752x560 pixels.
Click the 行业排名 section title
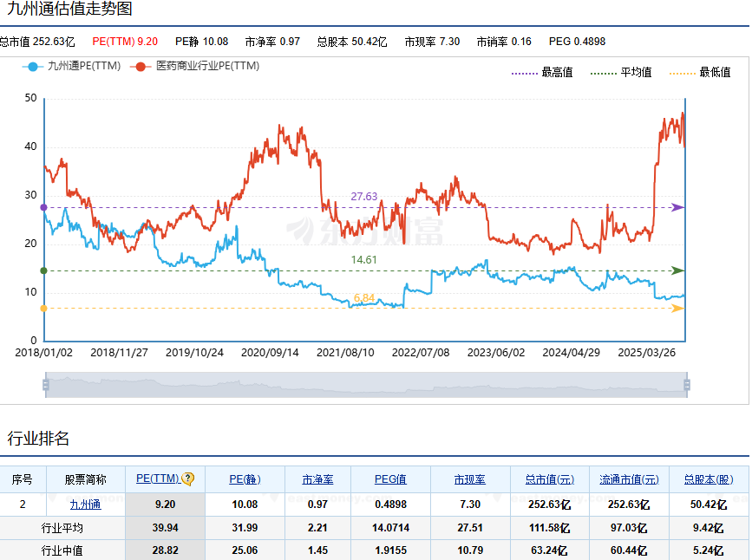click(38, 439)
